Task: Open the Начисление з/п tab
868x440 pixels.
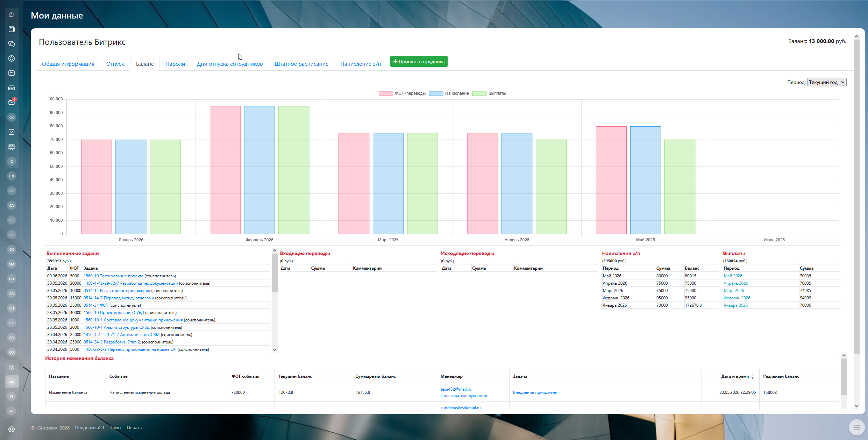Action: [361, 64]
